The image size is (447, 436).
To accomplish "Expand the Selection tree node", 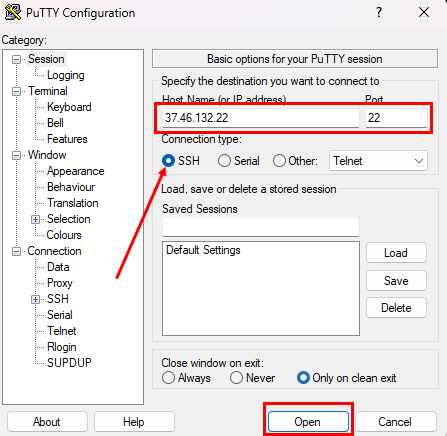I will point(35,219).
